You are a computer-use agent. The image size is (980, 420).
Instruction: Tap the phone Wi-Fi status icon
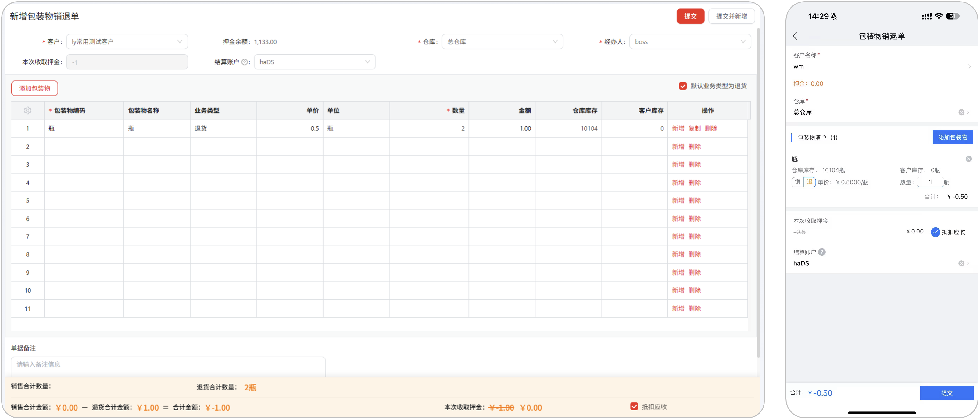(x=939, y=16)
